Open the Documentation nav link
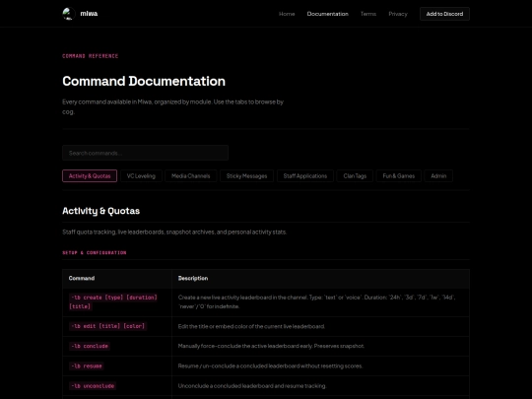532x399 pixels. [327, 14]
